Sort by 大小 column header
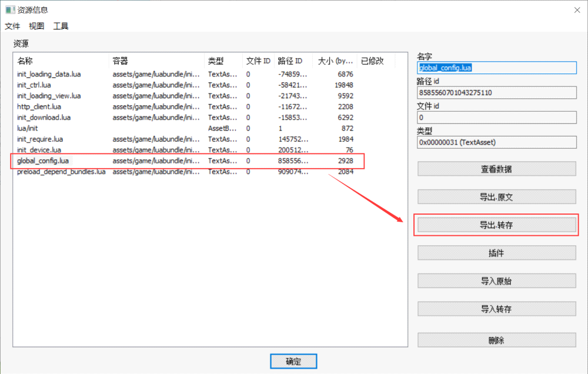This screenshot has width=588, height=374. (335, 61)
